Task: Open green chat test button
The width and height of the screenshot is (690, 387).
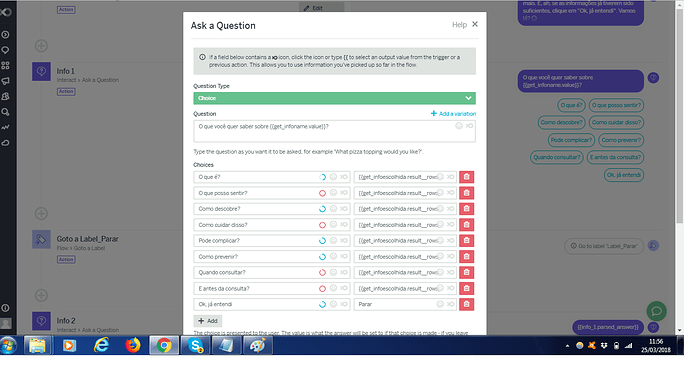Action: click(656, 311)
